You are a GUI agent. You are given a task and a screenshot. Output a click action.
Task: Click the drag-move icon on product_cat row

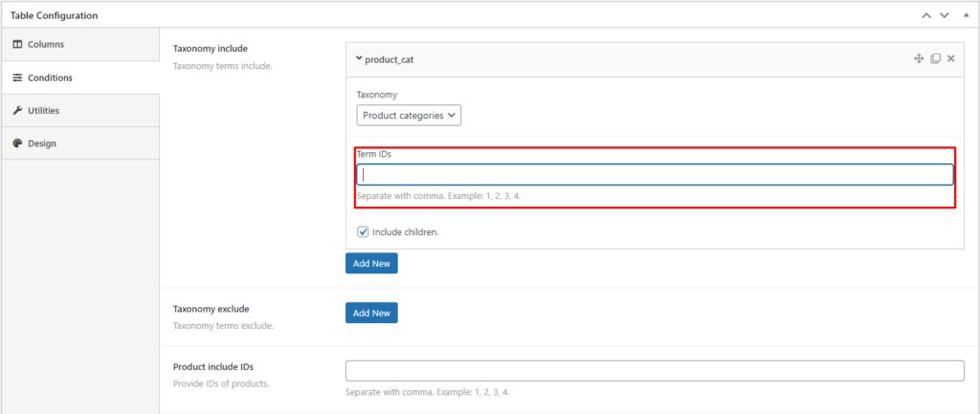[x=919, y=59]
